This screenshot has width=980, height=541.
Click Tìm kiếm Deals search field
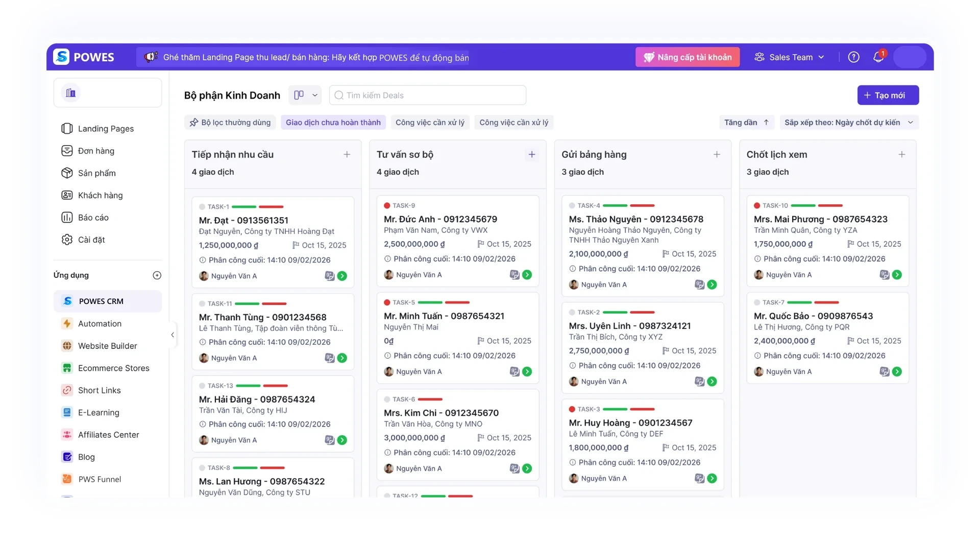(x=428, y=95)
